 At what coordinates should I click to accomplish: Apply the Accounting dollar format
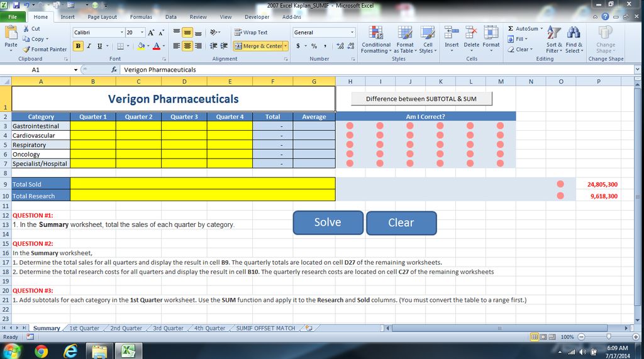[x=298, y=46]
